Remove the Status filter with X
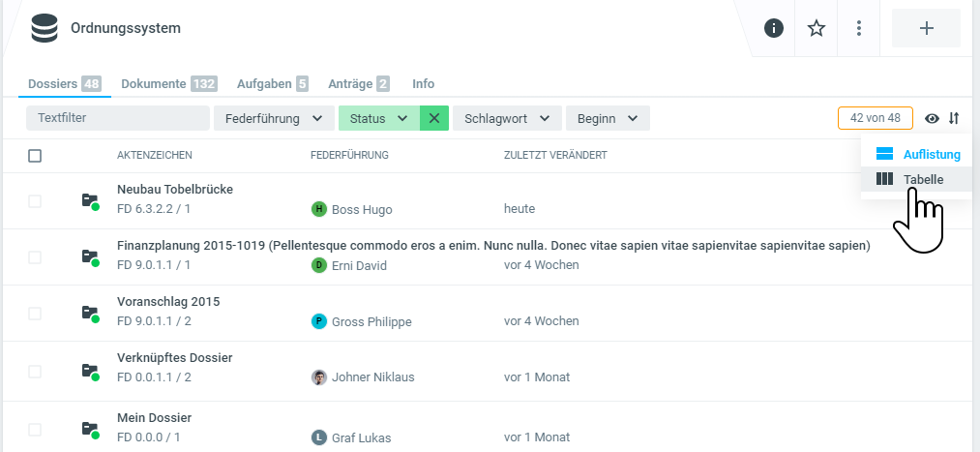This screenshot has height=452, width=980. tap(433, 118)
